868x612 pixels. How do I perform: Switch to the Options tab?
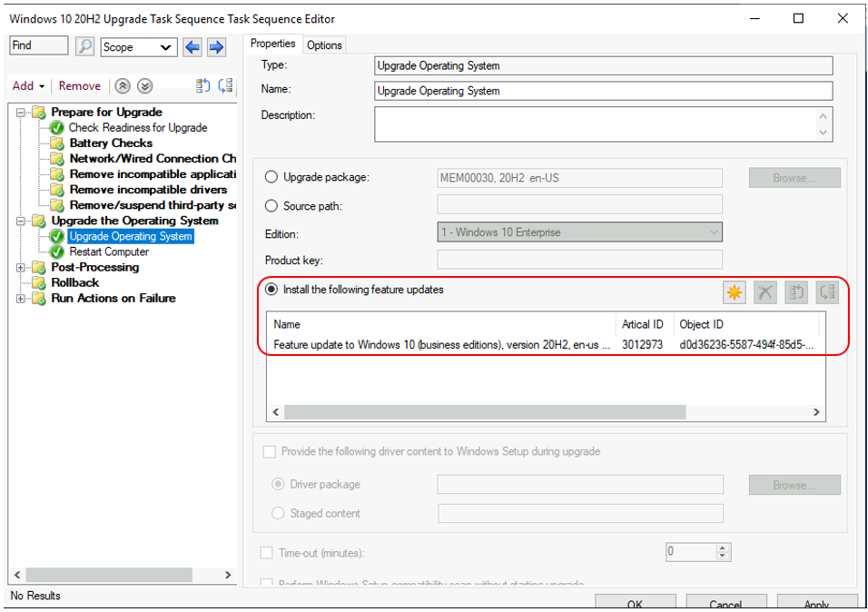tap(324, 45)
